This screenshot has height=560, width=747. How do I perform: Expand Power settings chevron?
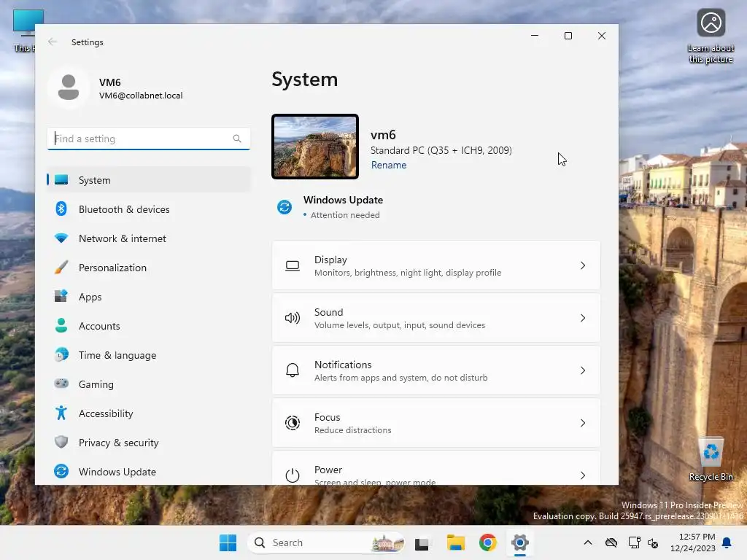pos(583,475)
